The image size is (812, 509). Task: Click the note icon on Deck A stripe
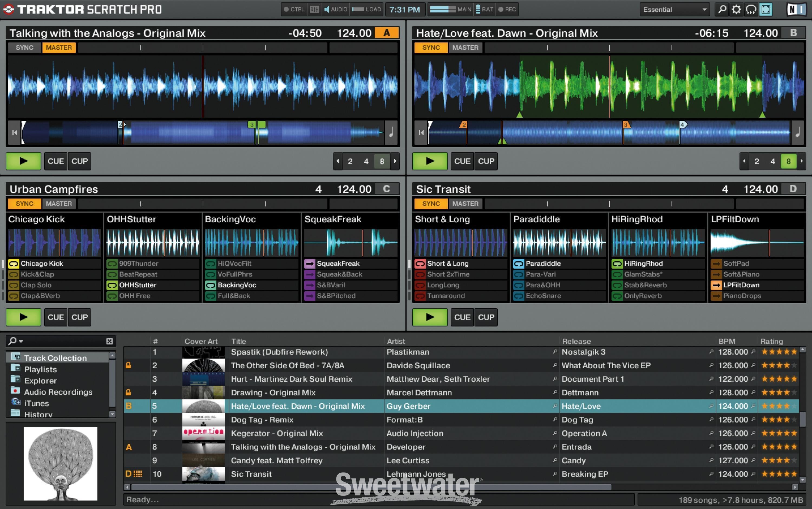[x=391, y=133]
